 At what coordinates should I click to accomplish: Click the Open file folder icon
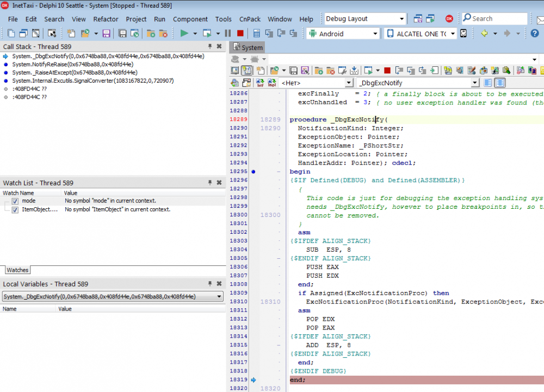coord(85,33)
